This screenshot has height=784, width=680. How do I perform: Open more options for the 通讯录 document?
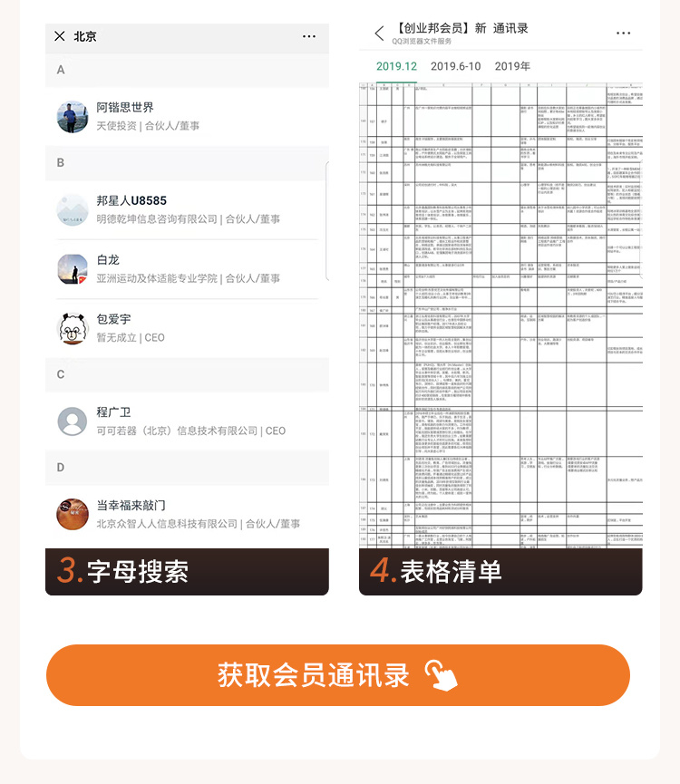(x=623, y=34)
